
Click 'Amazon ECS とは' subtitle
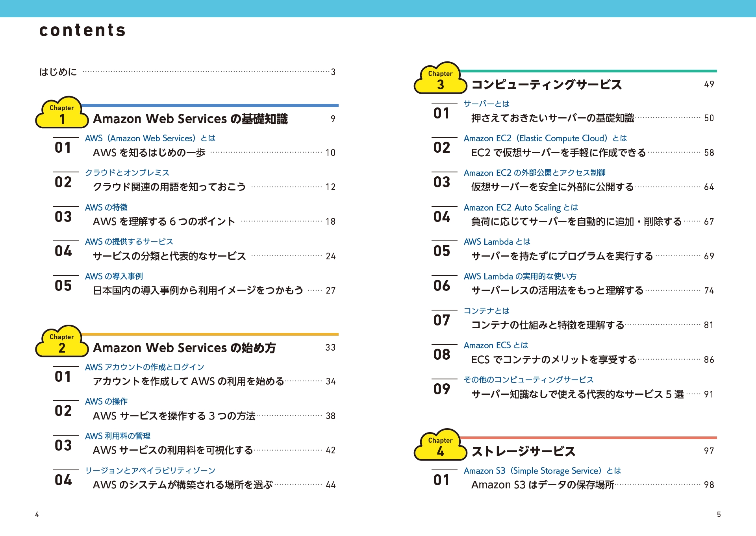coord(496,345)
